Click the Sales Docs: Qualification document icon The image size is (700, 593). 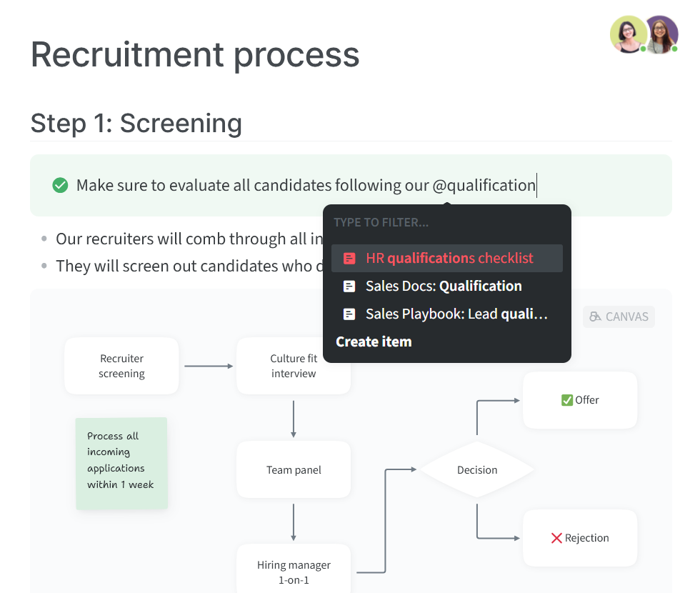349,286
